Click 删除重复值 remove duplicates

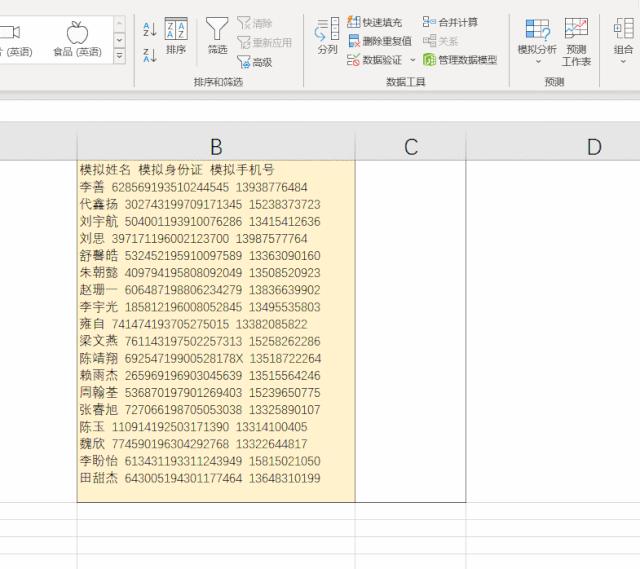[x=380, y=41]
